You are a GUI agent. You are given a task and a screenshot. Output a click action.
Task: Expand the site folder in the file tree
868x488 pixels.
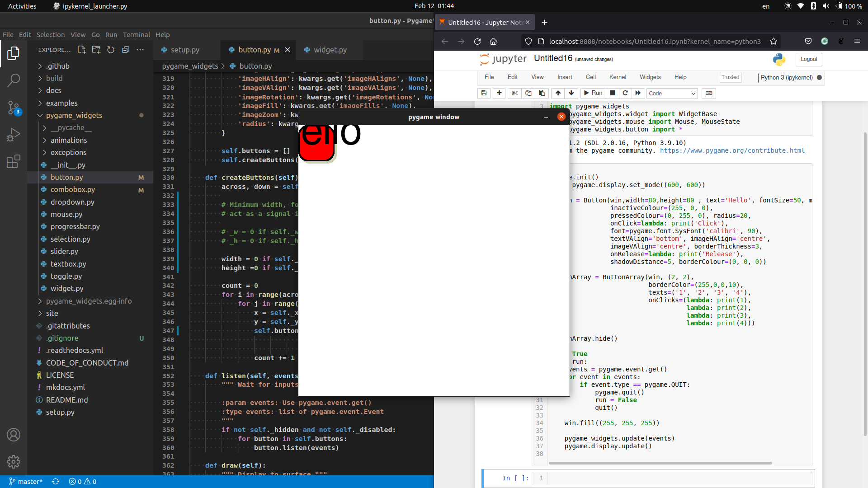pos(53,313)
